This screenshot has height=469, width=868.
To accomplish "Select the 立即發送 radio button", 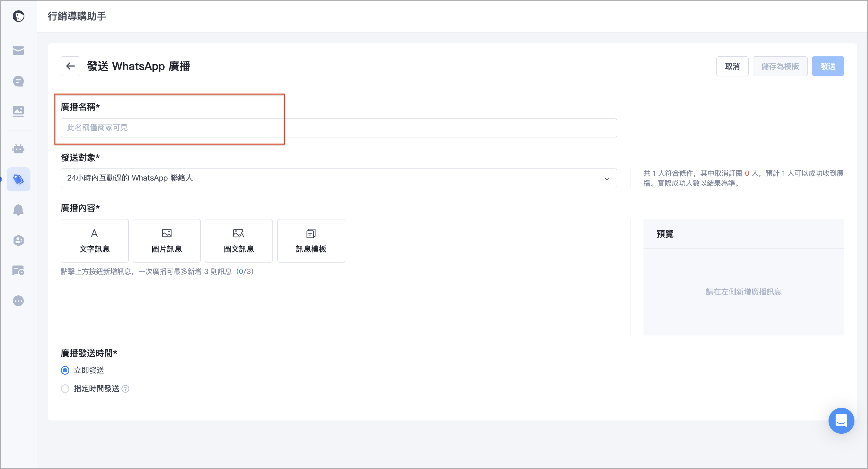I will pos(65,370).
